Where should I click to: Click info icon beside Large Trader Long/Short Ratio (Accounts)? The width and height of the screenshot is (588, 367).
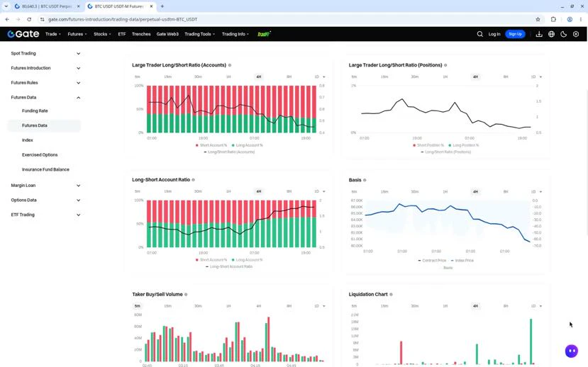pyautogui.click(x=230, y=65)
